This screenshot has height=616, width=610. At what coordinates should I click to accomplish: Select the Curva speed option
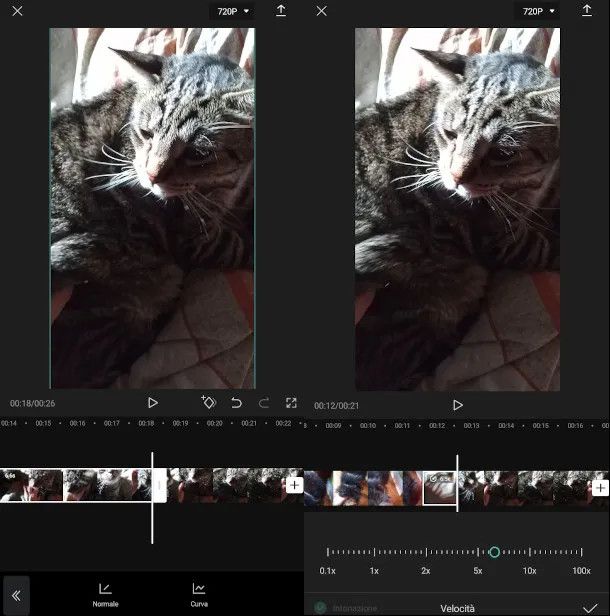click(x=199, y=594)
